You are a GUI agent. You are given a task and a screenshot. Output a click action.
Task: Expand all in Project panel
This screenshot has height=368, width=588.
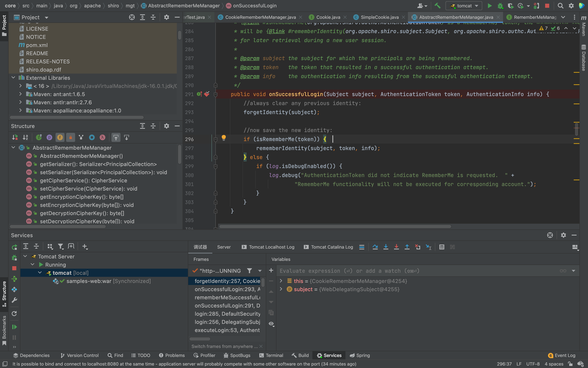(x=142, y=17)
